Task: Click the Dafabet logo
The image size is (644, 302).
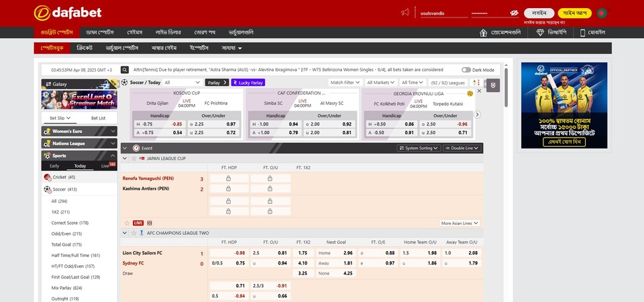Action: (63, 13)
